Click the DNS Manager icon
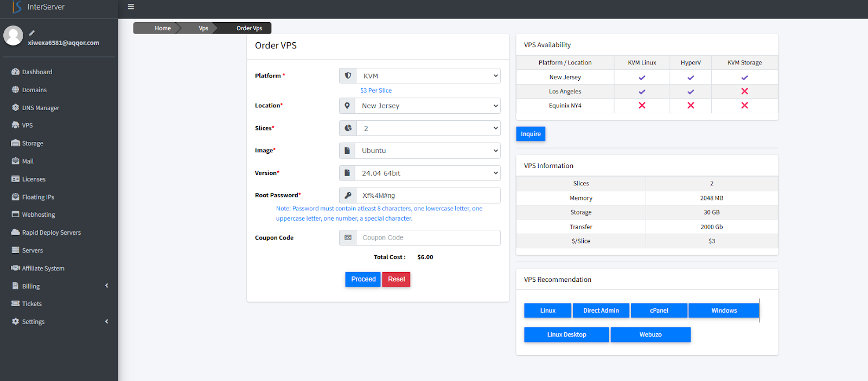 [x=15, y=107]
